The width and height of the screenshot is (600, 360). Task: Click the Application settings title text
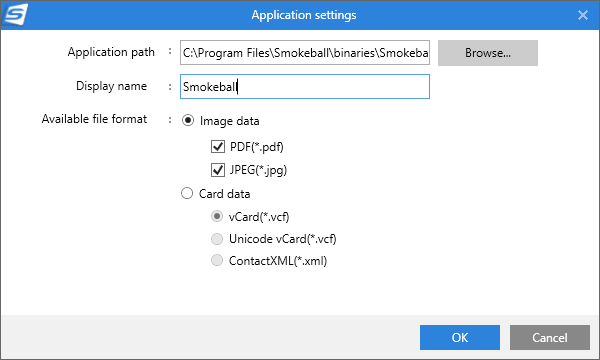tap(304, 15)
